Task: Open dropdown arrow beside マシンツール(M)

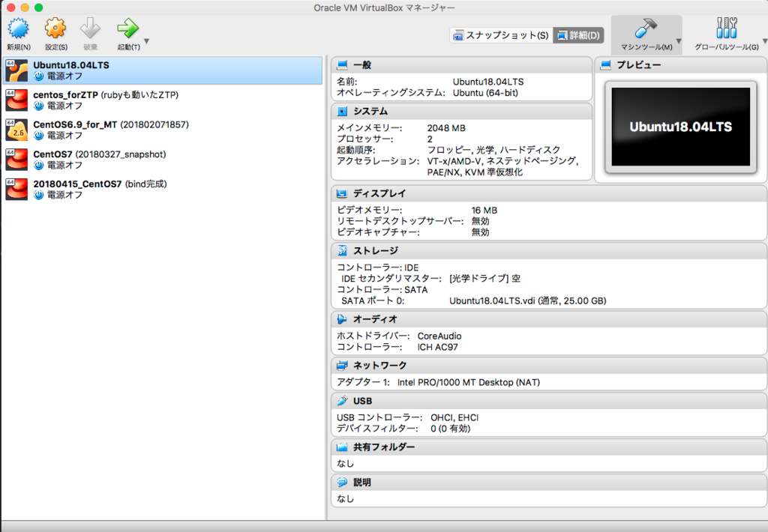Action: point(679,41)
